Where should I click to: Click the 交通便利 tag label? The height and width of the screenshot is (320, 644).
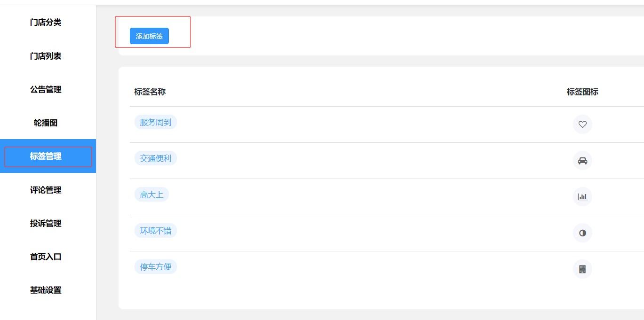[x=156, y=158]
